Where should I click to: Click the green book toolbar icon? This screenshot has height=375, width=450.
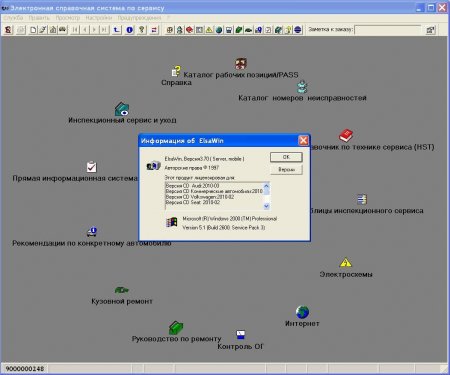[x=239, y=30]
